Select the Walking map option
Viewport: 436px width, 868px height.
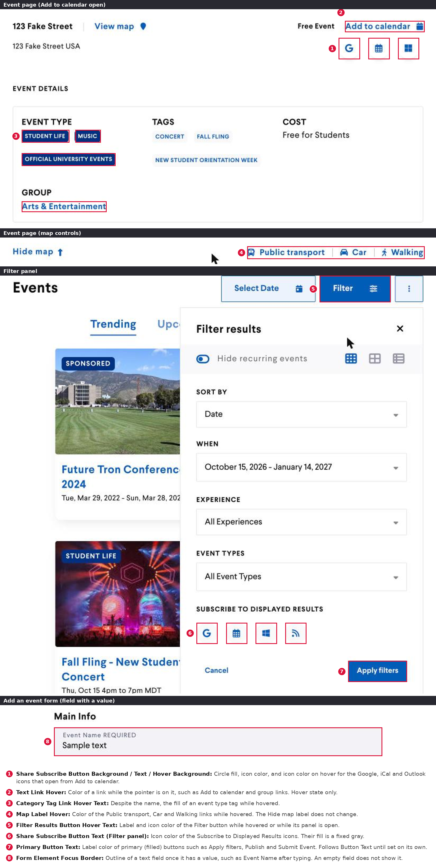click(x=402, y=252)
